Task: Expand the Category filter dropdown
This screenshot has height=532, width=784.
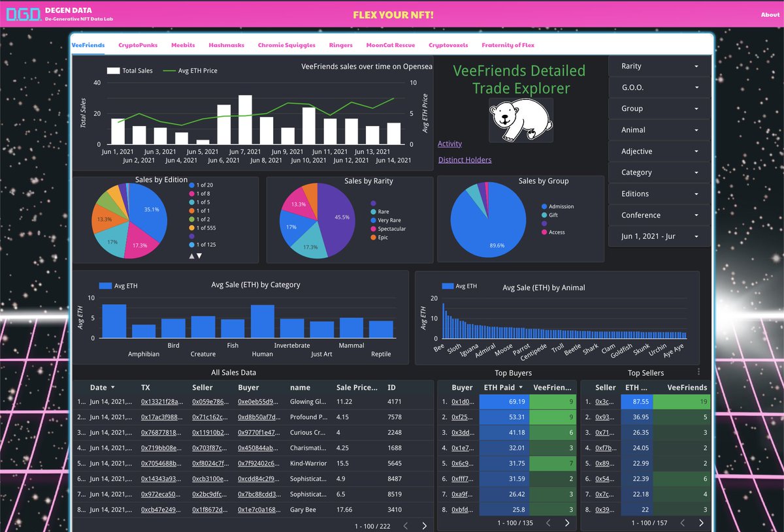Action: 659,172
